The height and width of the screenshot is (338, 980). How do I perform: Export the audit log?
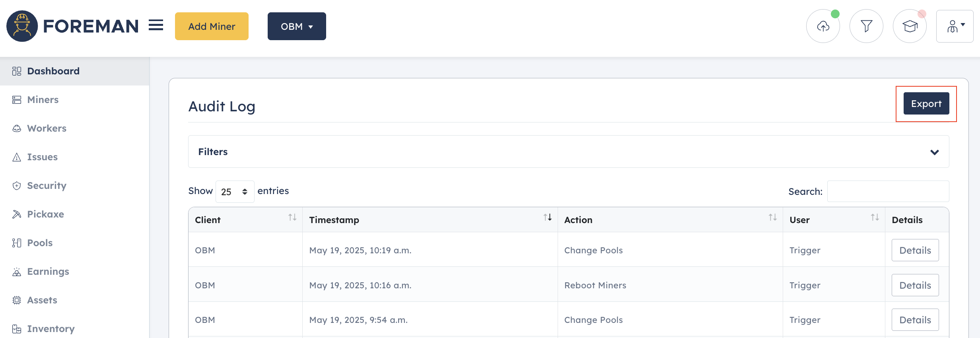point(926,103)
